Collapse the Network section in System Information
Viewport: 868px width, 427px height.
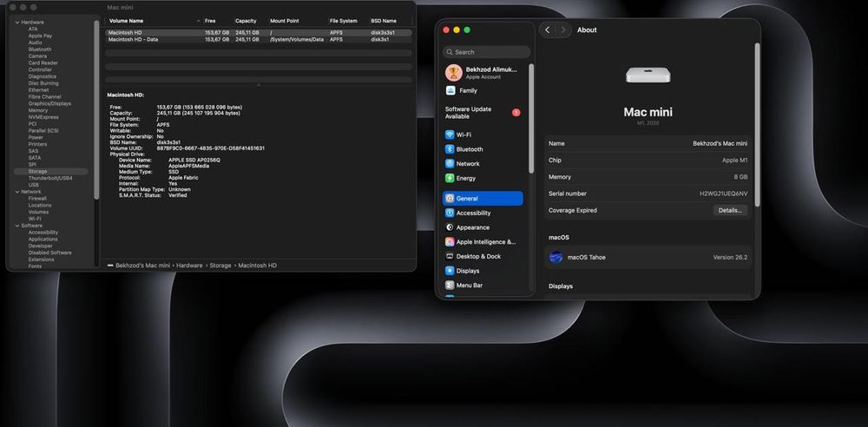(x=16, y=192)
